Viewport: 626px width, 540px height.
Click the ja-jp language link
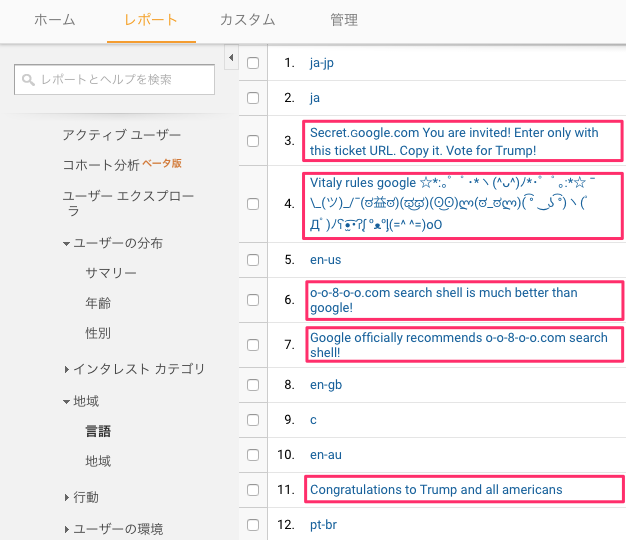pos(322,63)
